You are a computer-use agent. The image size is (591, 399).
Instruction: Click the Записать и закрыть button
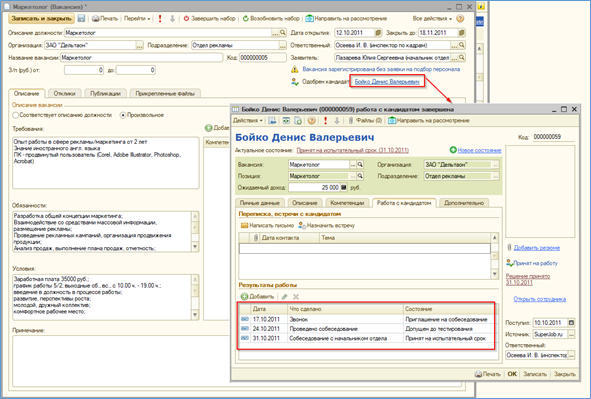41,18
